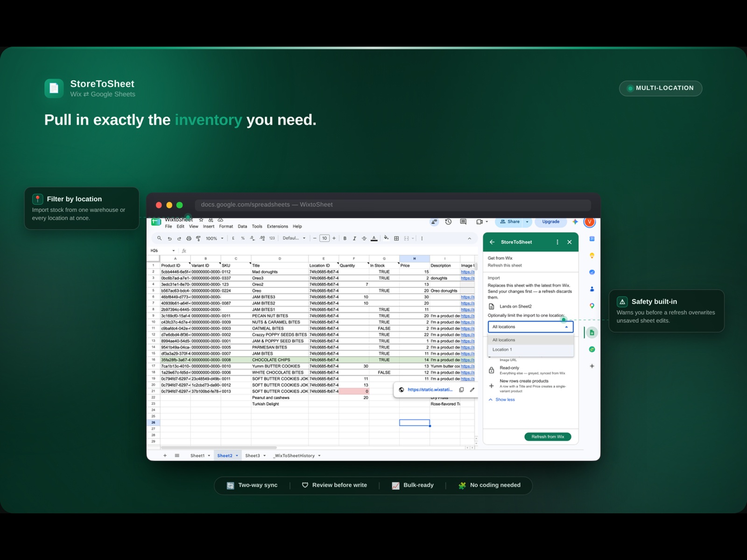Open the File menu

(169, 226)
